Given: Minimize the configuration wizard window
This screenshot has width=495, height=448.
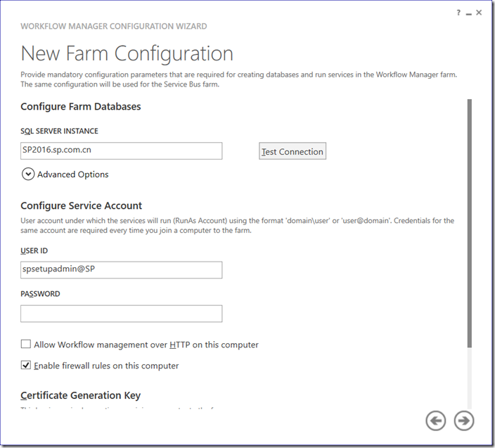Looking at the screenshot, I should [x=469, y=13].
